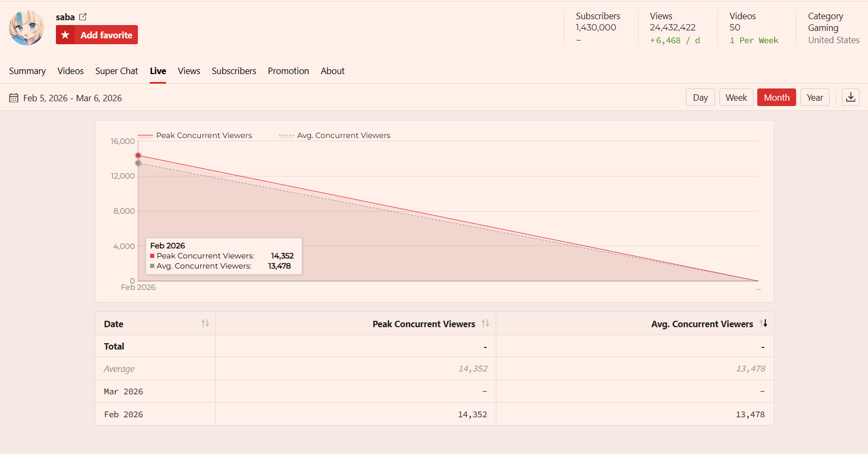
Task: Click saba's channel avatar image
Action: pos(27,28)
